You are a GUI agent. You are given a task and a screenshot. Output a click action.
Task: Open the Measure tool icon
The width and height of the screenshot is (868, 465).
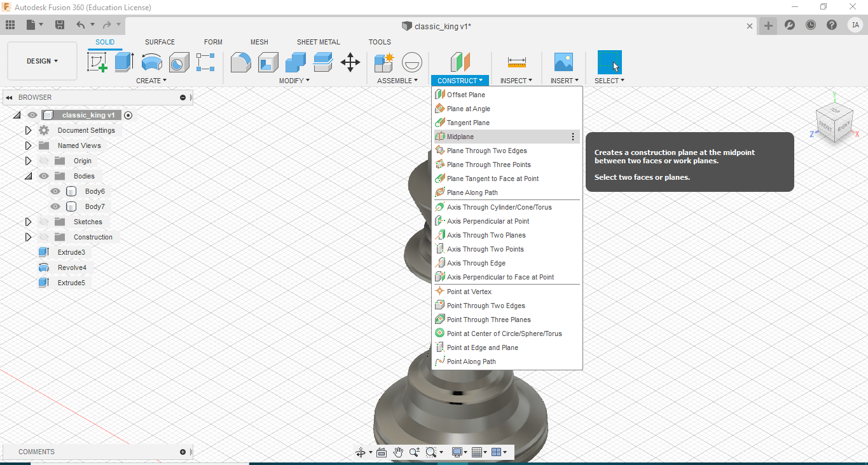(517, 62)
